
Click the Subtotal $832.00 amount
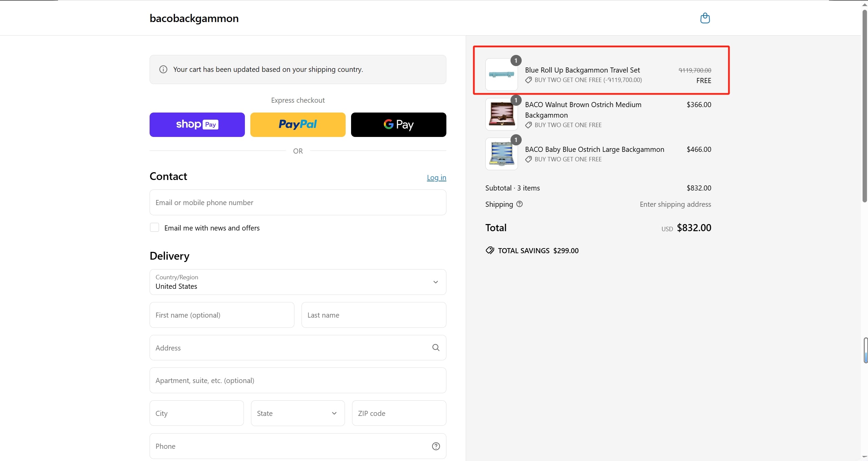(699, 188)
